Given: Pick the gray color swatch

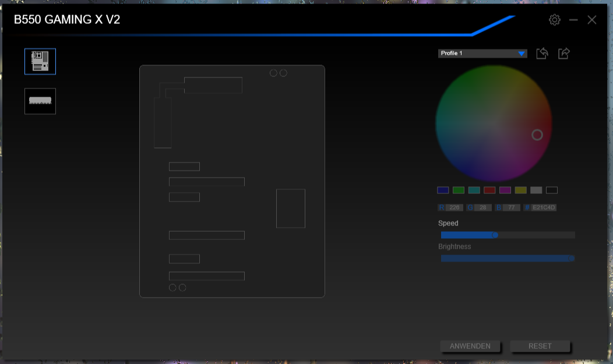Looking at the screenshot, I should (536, 190).
